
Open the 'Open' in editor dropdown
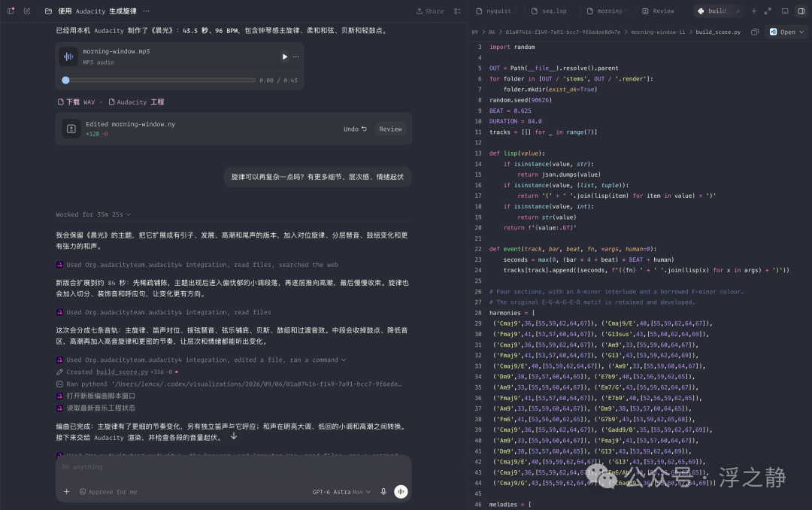click(786, 32)
